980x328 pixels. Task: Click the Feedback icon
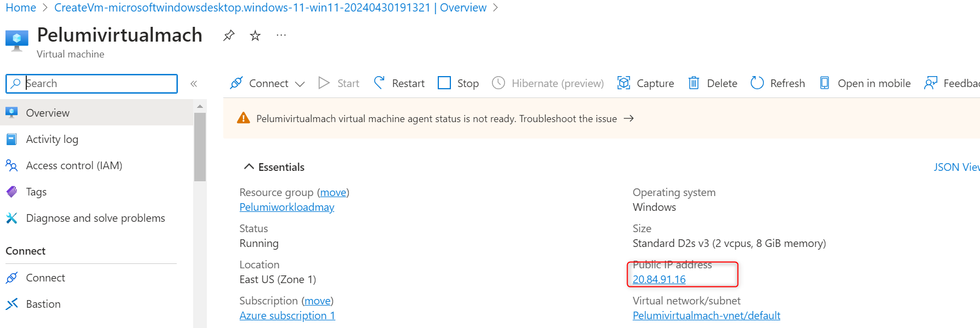coord(931,83)
